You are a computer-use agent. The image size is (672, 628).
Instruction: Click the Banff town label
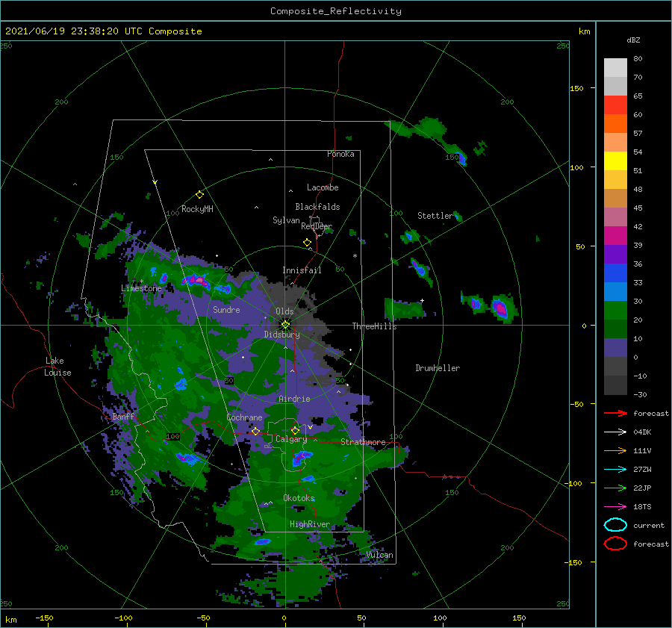[x=123, y=417]
